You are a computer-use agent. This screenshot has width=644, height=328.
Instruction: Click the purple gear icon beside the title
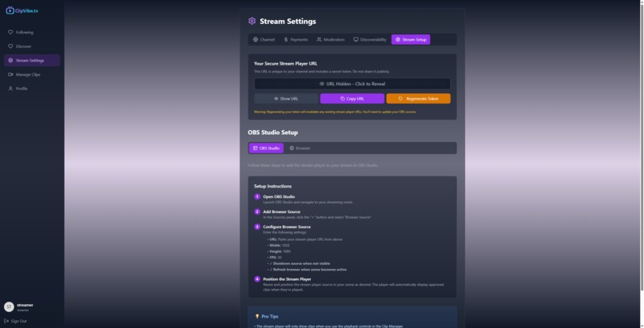(252, 21)
